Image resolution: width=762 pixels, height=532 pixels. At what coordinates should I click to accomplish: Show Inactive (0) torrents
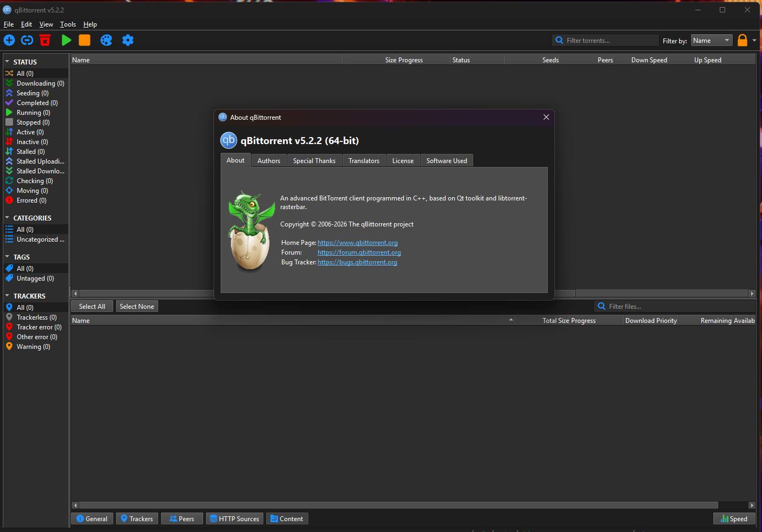click(x=36, y=142)
